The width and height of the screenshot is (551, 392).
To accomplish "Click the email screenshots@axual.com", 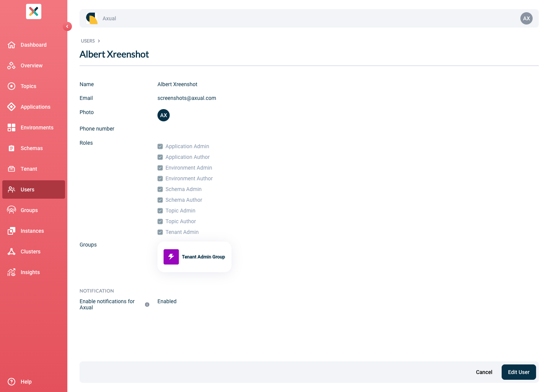I will click(187, 98).
